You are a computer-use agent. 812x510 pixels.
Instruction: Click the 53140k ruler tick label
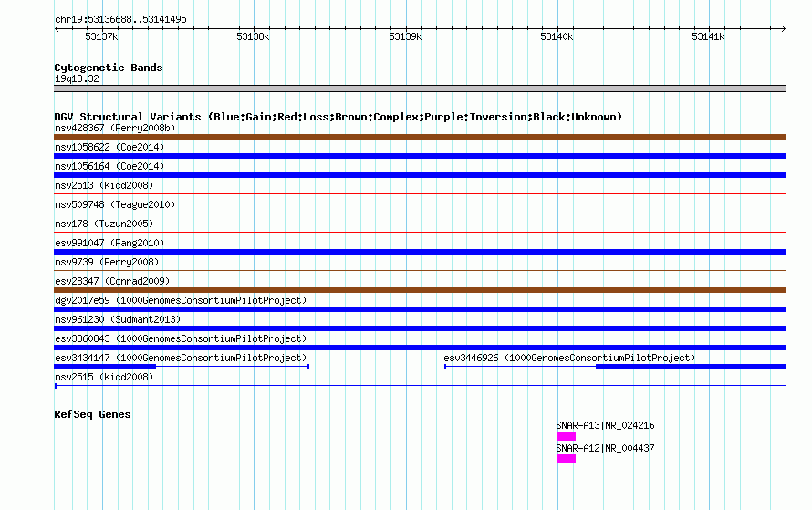(557, 36)
